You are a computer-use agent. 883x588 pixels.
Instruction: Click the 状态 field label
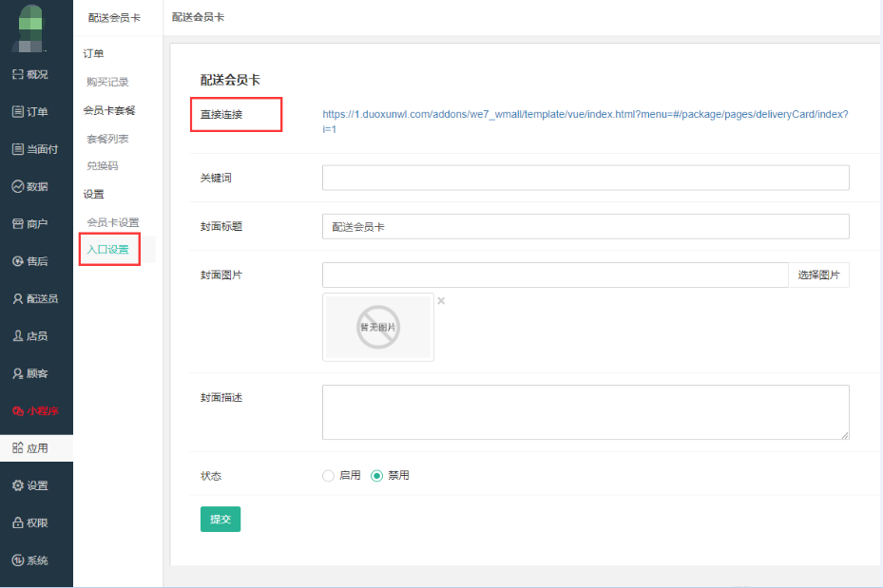click(x=211, y=476)
